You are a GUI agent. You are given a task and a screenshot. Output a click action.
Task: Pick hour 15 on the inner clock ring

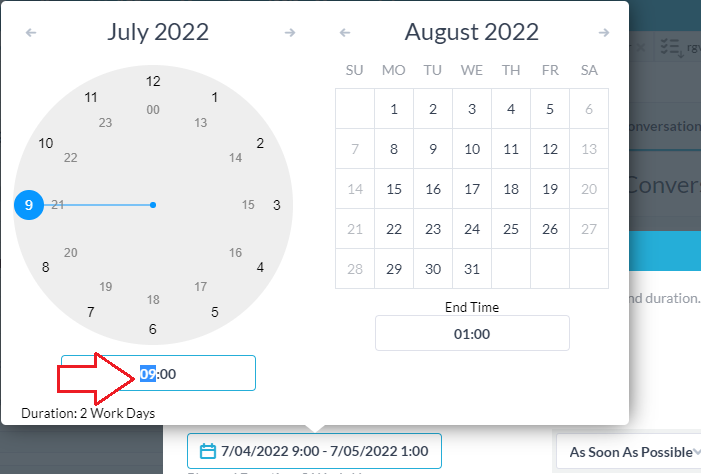(x=249, y=205)
